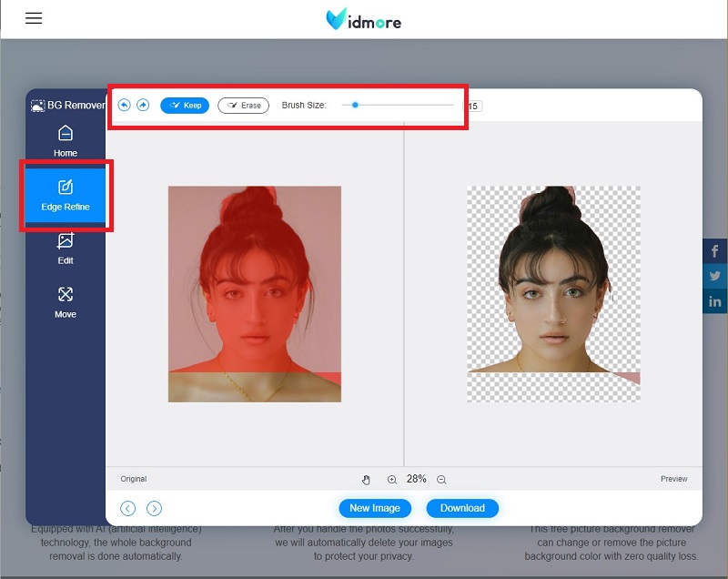
Task: Open the Edit tab in sidebar
Action: pyautogui.click(x=66, y=249)
